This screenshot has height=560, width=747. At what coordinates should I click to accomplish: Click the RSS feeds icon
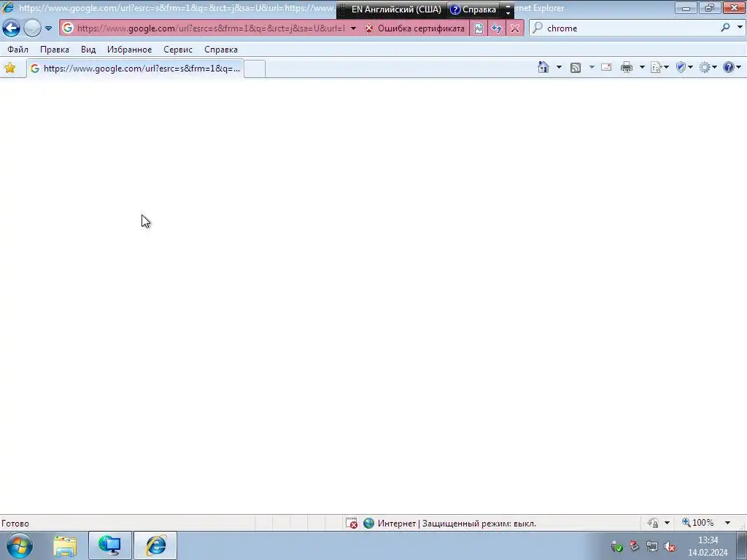point(576,68)
